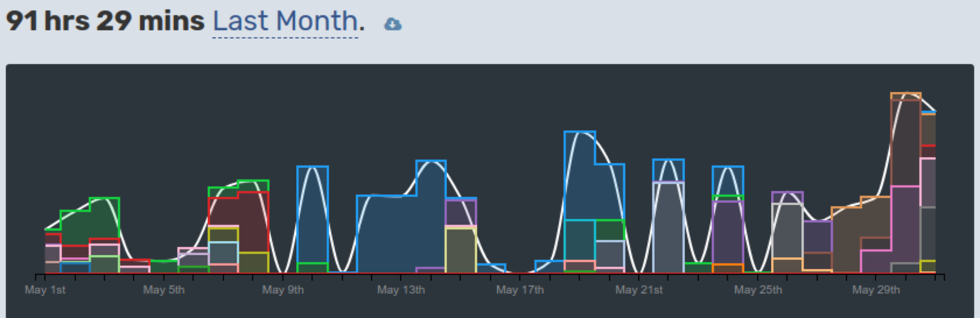Click the May 21st axis label
The image size is (980, 318).
click(639, 290)
